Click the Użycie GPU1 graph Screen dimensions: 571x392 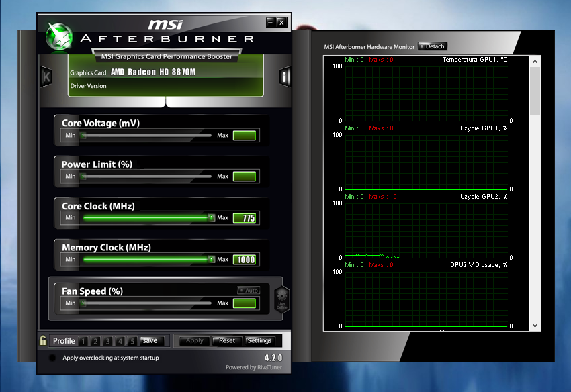click(426, 162)
